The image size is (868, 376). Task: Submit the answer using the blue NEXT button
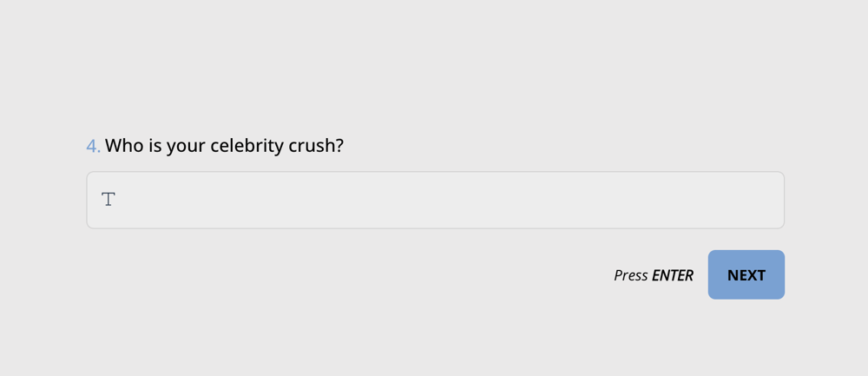[x=746, y=275]
